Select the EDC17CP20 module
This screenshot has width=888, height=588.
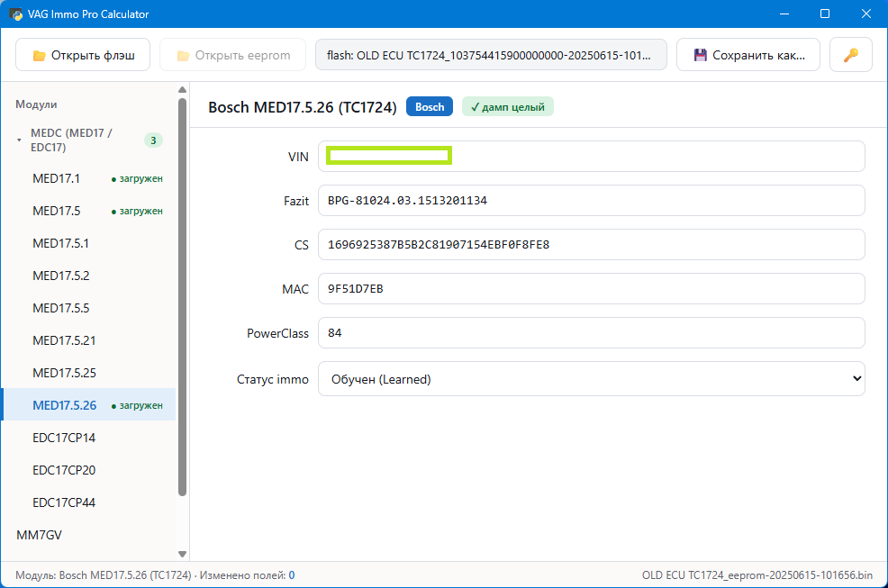89,470
